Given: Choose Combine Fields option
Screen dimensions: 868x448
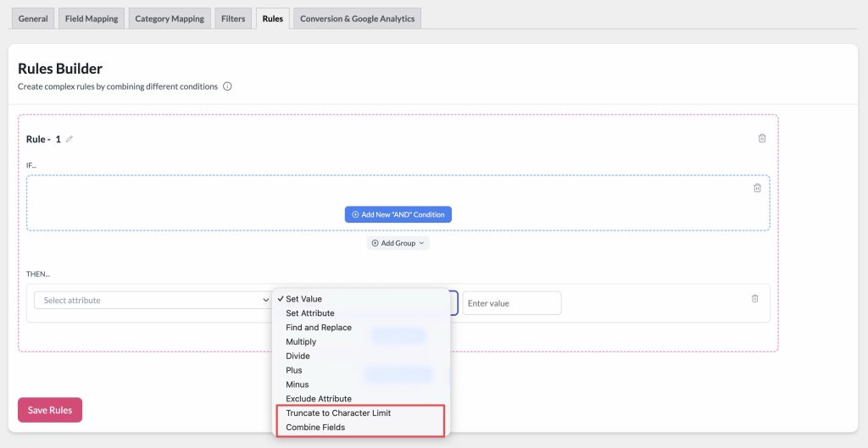Looking at the screenshot, I should click(x=362, y=428).
